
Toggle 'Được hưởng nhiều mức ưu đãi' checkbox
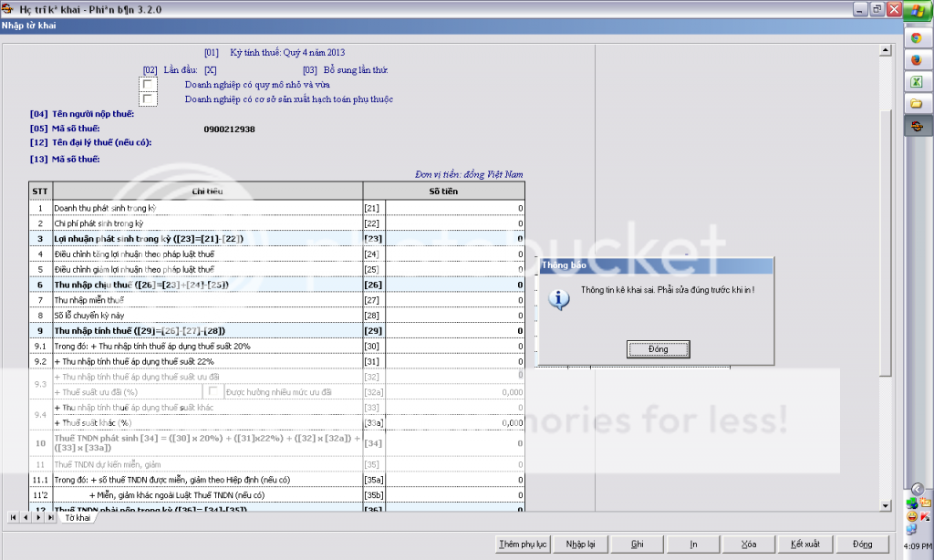pyautogui.click(x=214, y=391)
